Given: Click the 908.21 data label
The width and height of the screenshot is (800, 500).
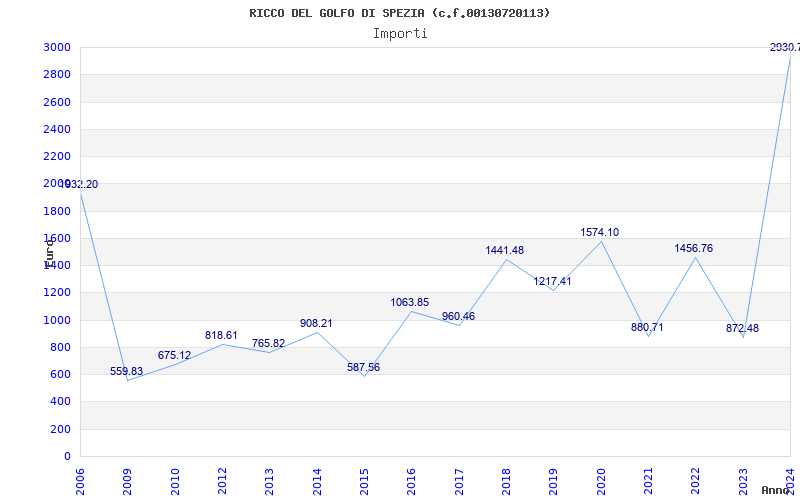Looking at the screenshot, I should click(316, 323).
